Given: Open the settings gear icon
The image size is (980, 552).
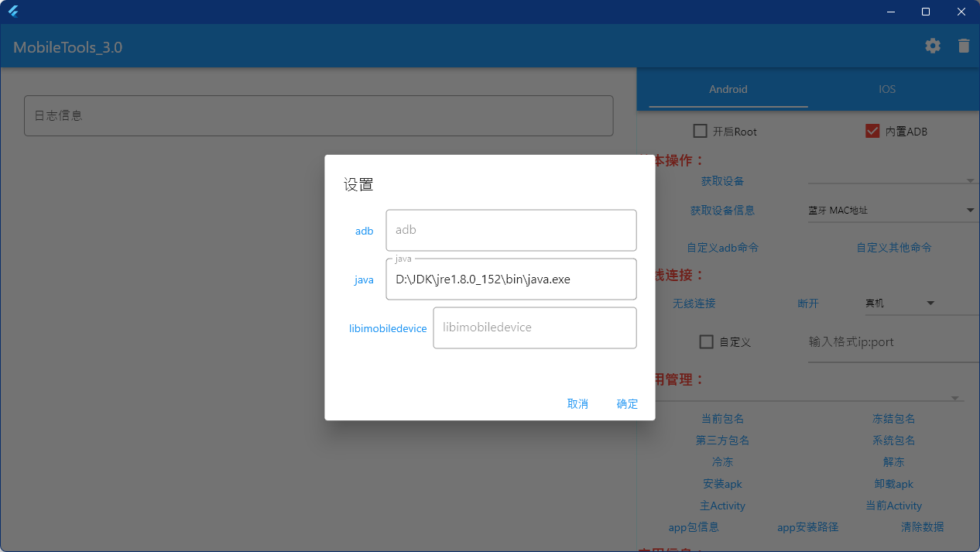Looking at the screenshot, I should pos(933,46).
